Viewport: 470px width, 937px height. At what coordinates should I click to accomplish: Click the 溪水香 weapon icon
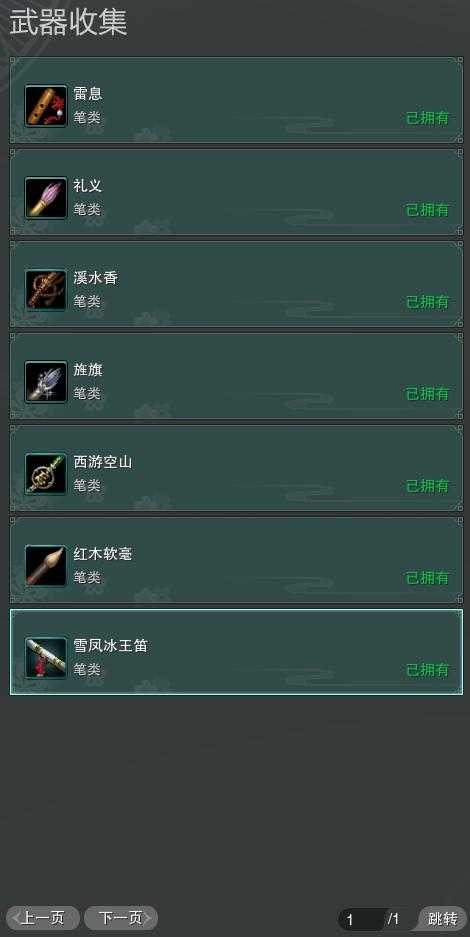[x=46, y=290]
